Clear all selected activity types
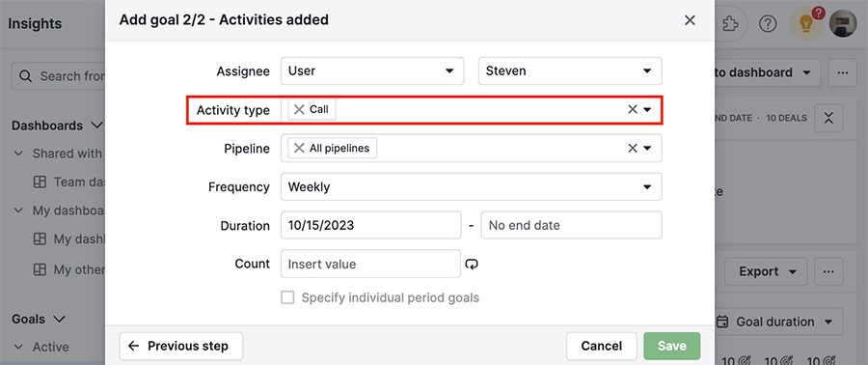The image size is (868, 365). click(632, 110)
